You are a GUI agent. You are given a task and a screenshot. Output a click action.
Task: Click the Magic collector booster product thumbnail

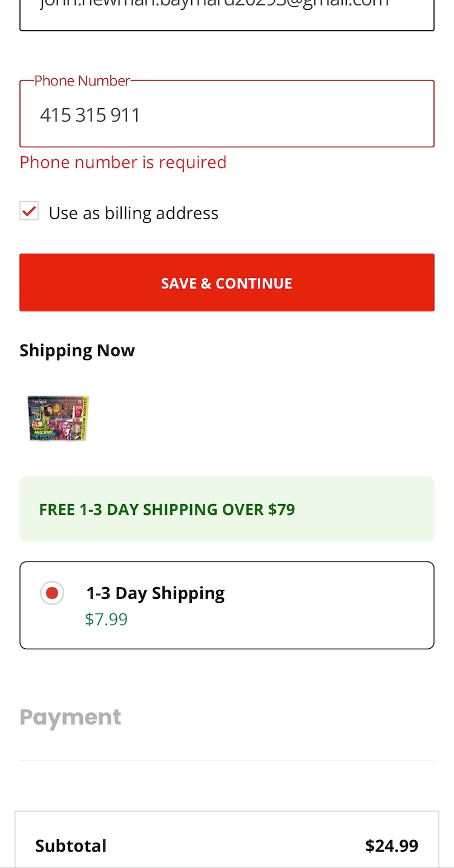point(59,418)
